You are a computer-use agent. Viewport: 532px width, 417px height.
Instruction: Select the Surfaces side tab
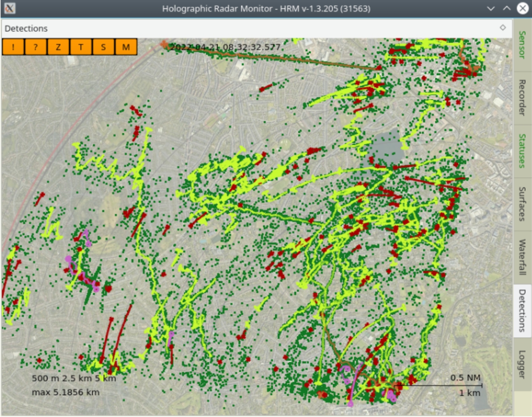[522, 204]
